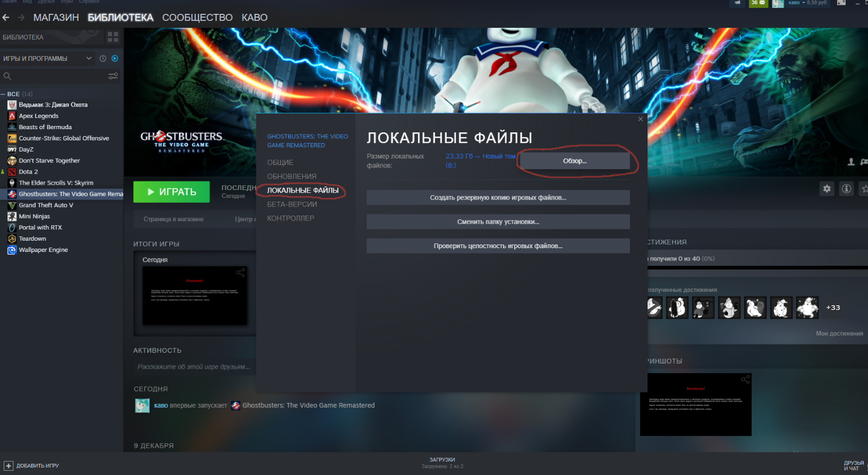Click the achievements progress bar
The width and height of the screenshot is (868, 475).
click(757, 267)
